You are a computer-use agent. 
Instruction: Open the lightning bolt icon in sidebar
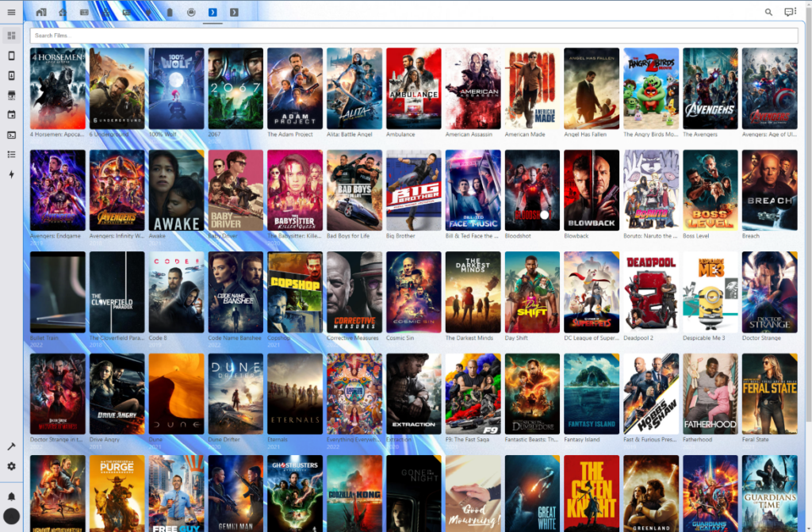click(x=11, y=174)
